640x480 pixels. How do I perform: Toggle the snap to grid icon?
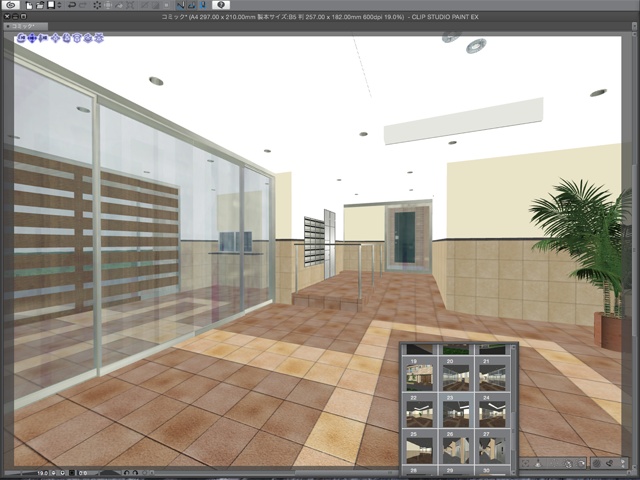click(203, 5)
